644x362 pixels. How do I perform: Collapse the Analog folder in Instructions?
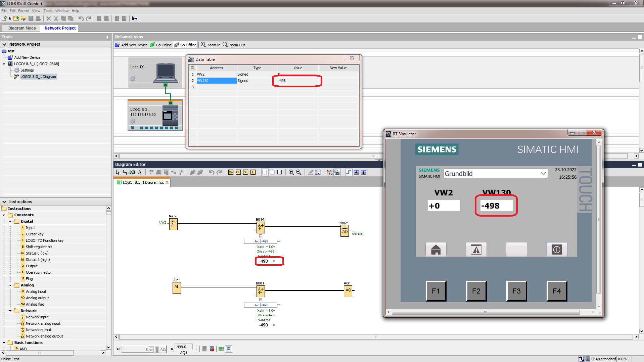click(x=10, y=285)
